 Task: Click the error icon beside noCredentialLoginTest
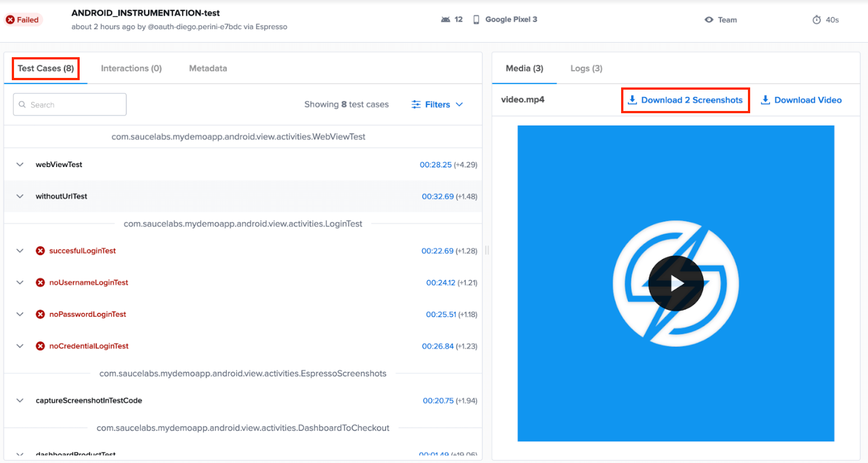pyautogui.click(x=40, y=346)
